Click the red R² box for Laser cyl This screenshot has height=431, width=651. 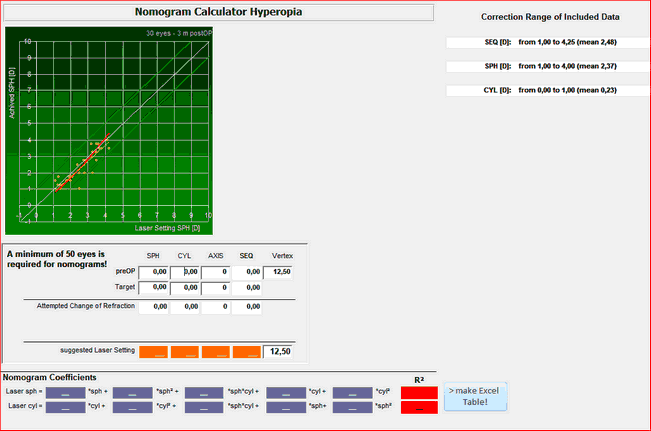tap(418, 408)
